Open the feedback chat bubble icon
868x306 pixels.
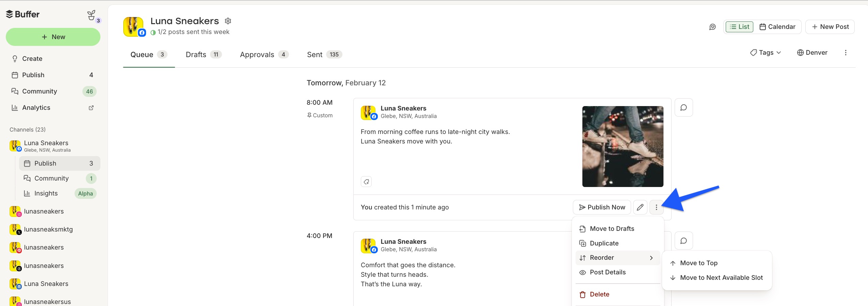click(712, 27)
